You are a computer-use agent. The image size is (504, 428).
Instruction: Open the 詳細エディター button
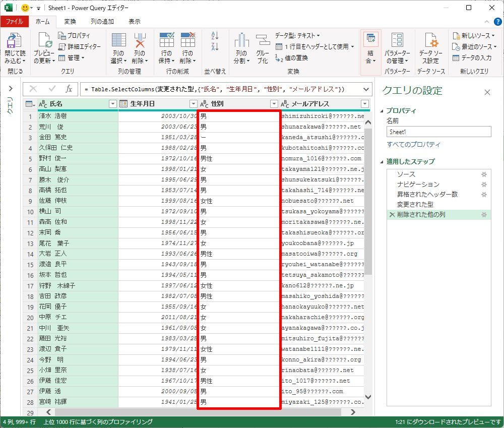point(80,46)
